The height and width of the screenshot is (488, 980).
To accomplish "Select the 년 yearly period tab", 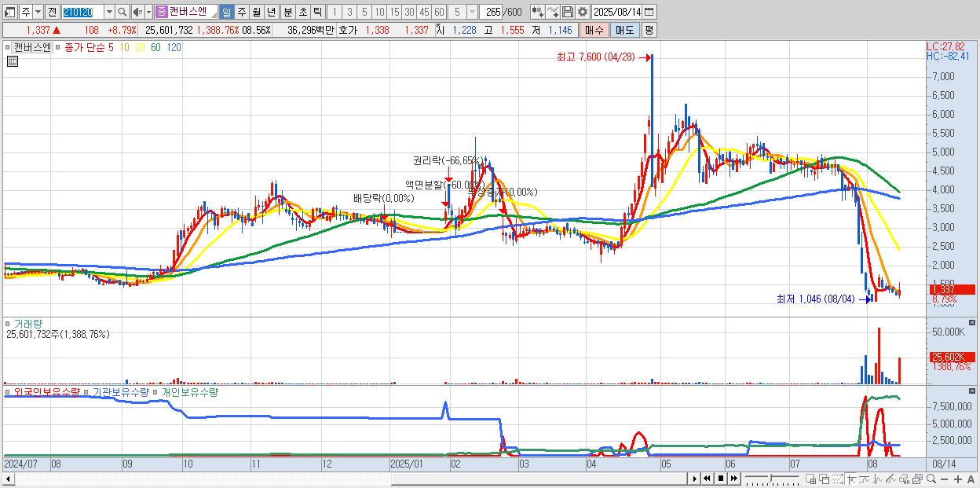I will click(x=272, y=12).
